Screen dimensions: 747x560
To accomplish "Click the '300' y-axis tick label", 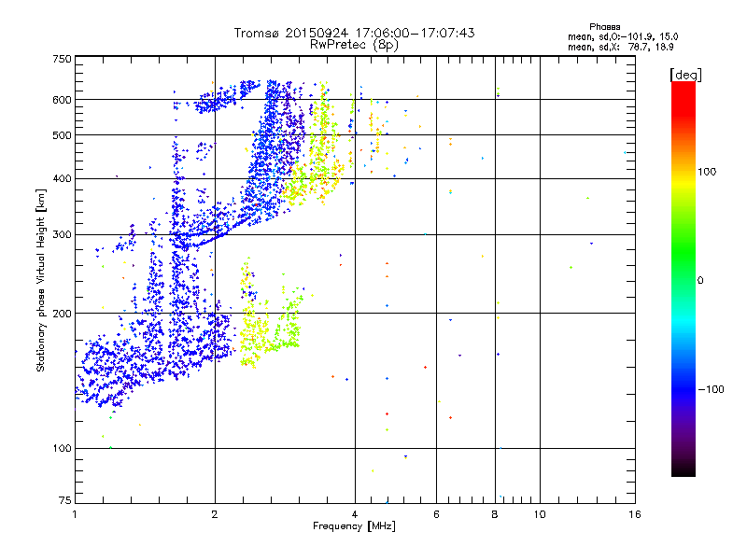I will pos(62,235).
